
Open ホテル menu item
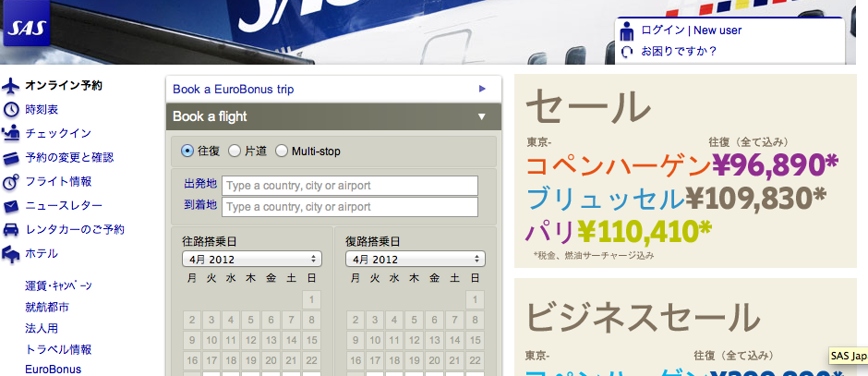pos(42,254)
